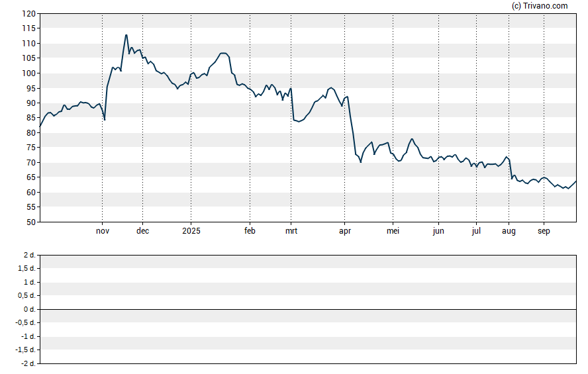Select the 'aug' month label on the x-axis
The width and height of the screenshot is (588, 374).
tap(509, 231)
